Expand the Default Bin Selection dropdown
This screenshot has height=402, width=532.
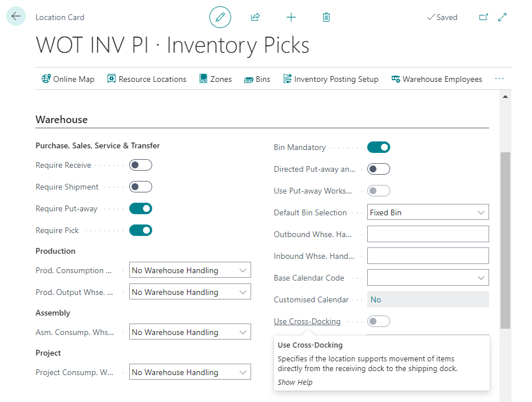pyautogui.click(x=428, y=212)
